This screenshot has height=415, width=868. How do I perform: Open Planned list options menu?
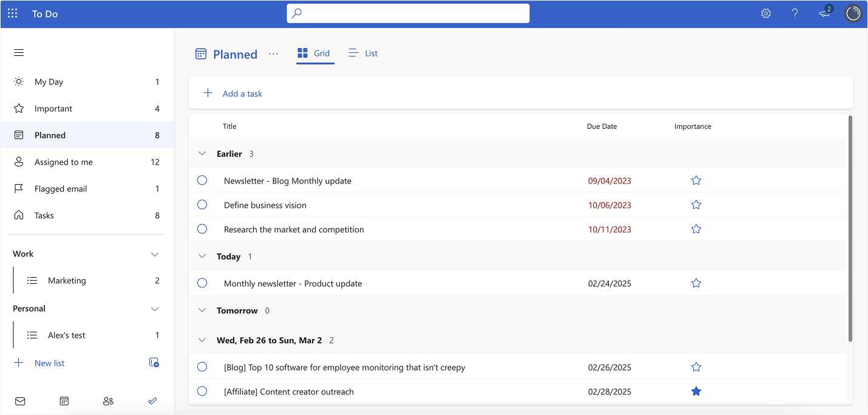tap(273, 54)
